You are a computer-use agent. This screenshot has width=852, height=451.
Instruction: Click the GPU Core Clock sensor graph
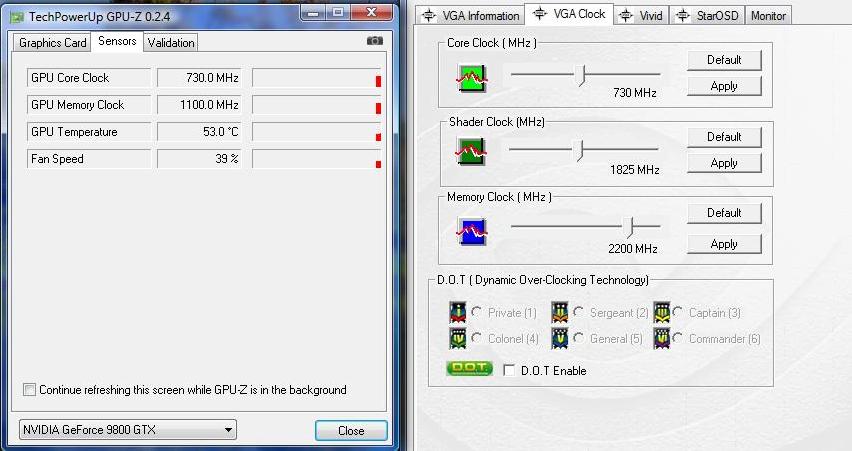(317, 78)
